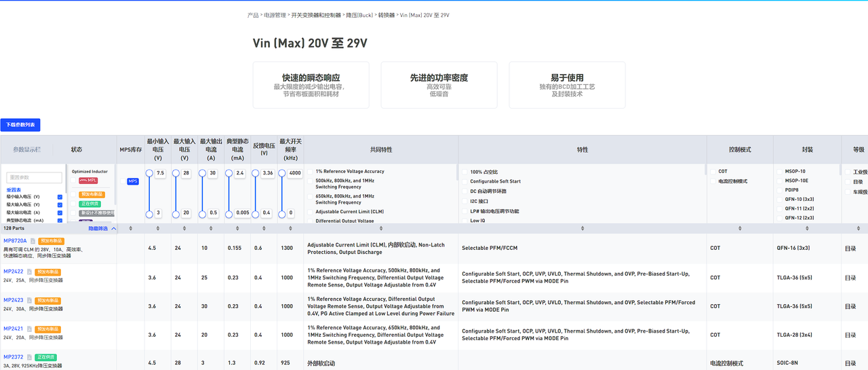The height and width of the screenshot is (370, 868).
Task: Click 产品 in the breadcrumb
Action: tap(253, 15)
